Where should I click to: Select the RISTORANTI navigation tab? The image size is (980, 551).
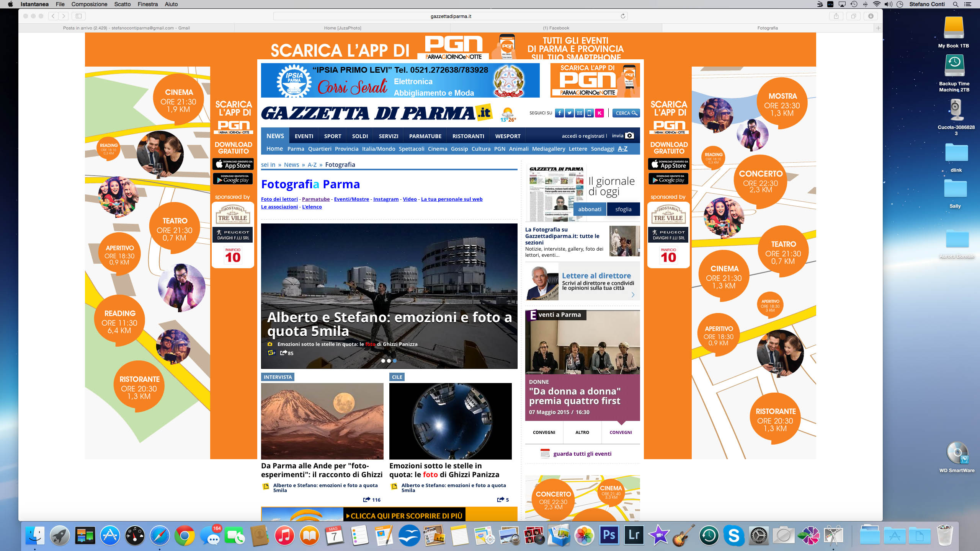(468, 136)
